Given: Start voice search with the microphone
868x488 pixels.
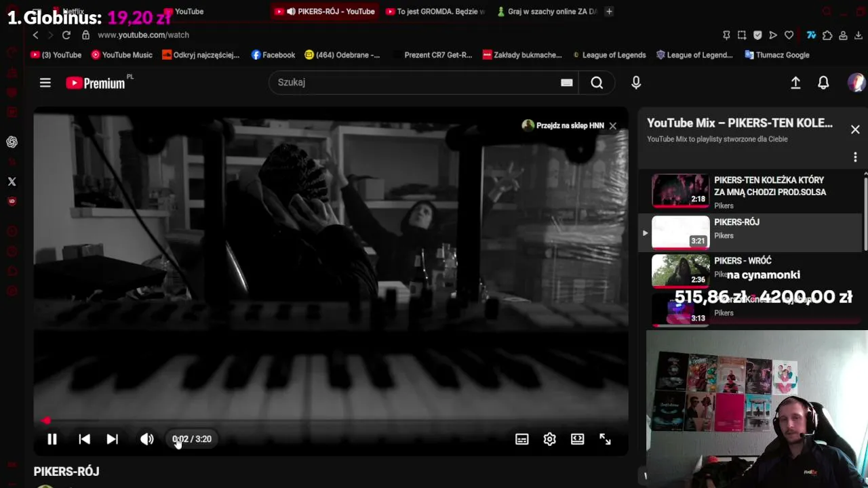Looking at the screenshot, I should pyautogui.click(x=636, y=83).
